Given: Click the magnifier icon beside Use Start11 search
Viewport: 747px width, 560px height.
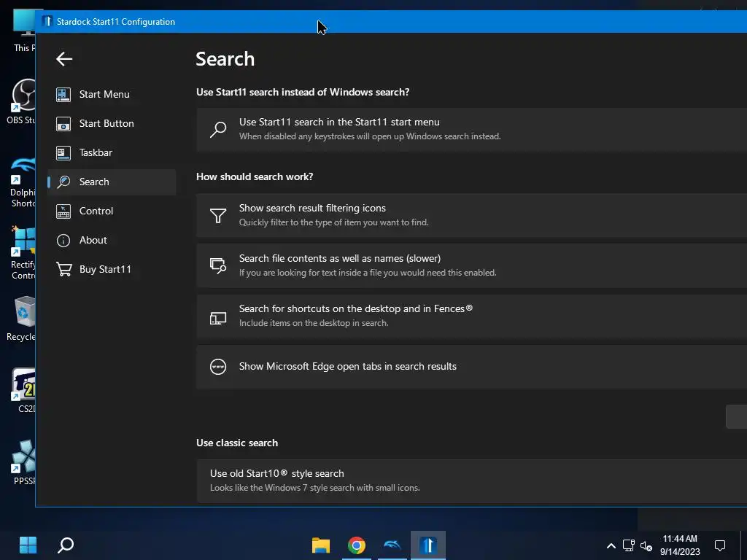Looking at the screenshot, I should point(218,130).
